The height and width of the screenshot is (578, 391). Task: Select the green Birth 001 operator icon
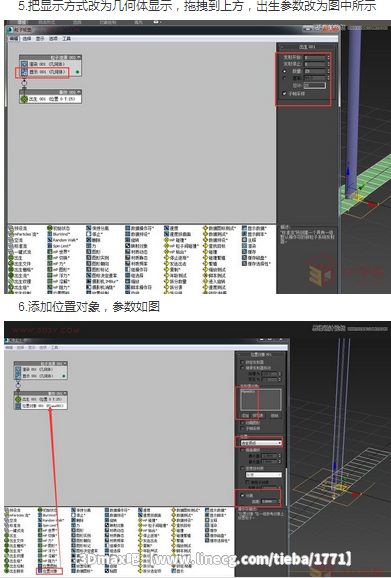24,99
